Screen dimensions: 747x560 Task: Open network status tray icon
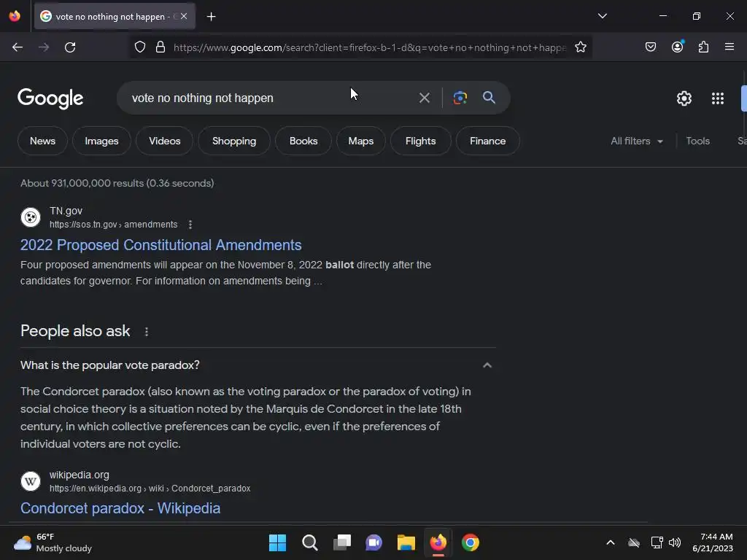(657, 542)
